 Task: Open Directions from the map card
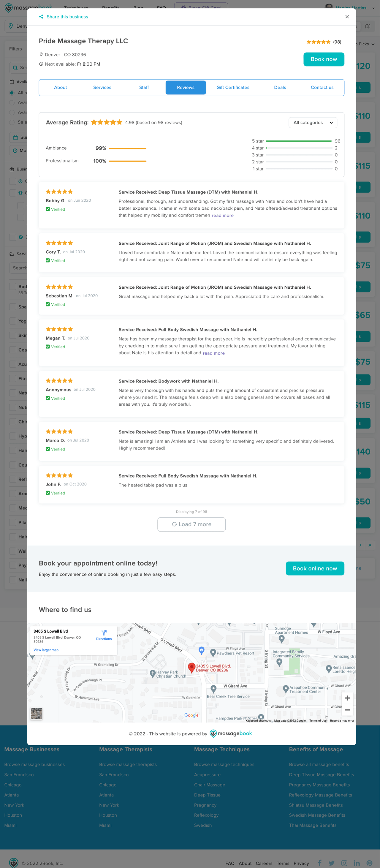[104, 635]
